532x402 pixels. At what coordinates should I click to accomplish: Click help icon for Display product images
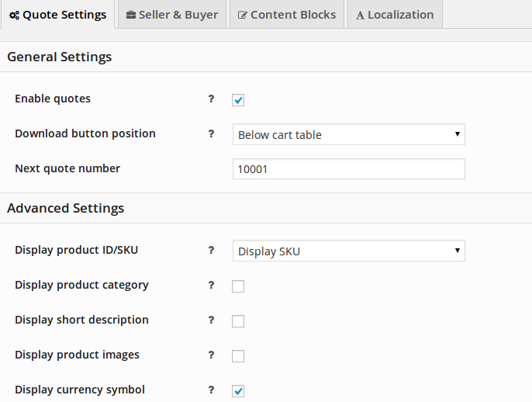(211, 355)
